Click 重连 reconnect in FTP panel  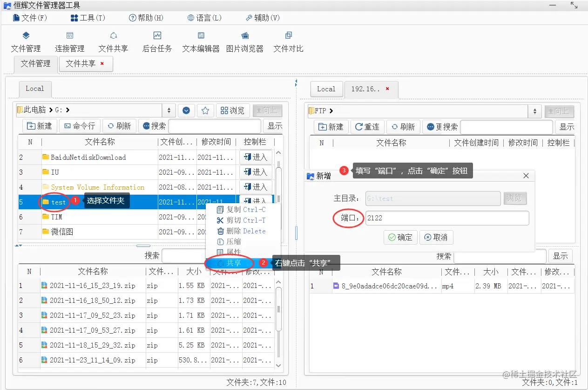[x=367, y=127]
